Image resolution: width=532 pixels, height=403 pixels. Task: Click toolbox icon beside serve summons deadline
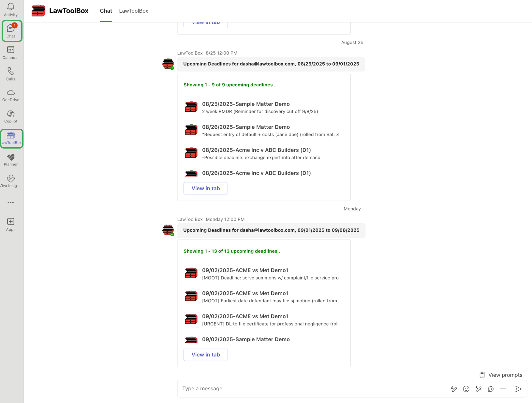point(191,273)
